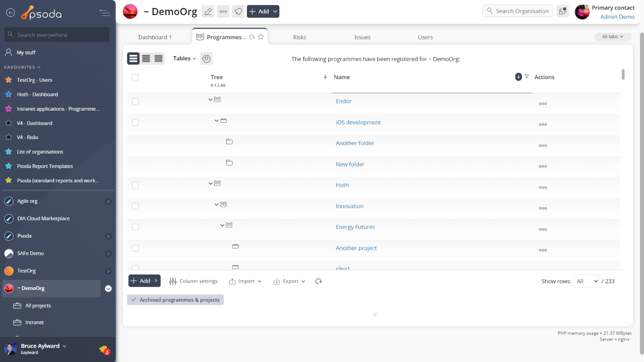This screenshot has height=362, width=644.
Task: Open actions menu for iOS development row
Action: coord(543,124)
